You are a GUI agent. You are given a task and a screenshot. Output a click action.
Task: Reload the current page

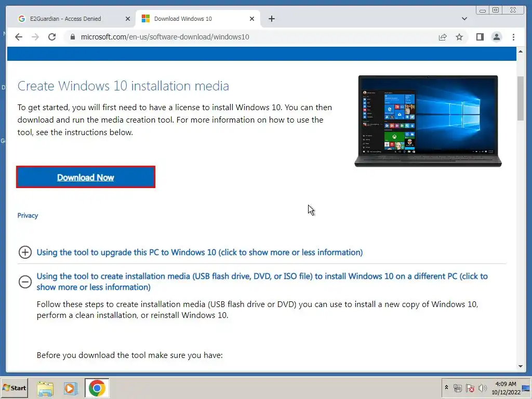click(x=52, y=37)
